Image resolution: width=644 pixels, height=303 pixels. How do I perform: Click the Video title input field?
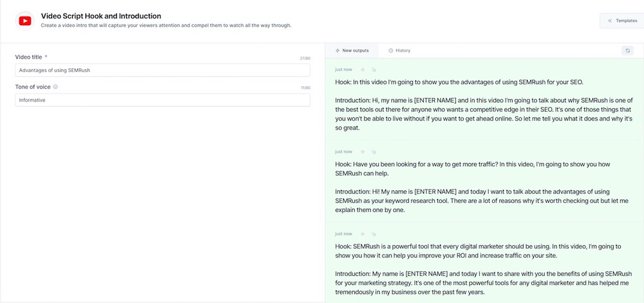point(163,70)
